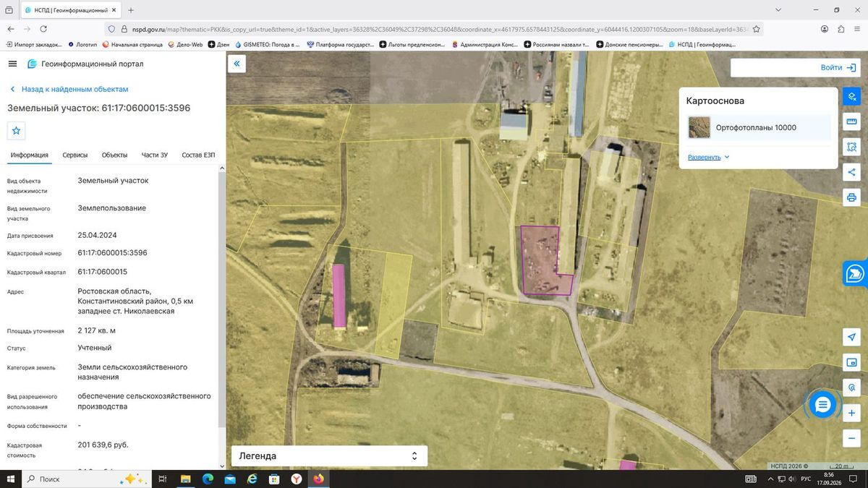Open the map layers (basemap) tool
868x488 pixels.
(851, 96)
